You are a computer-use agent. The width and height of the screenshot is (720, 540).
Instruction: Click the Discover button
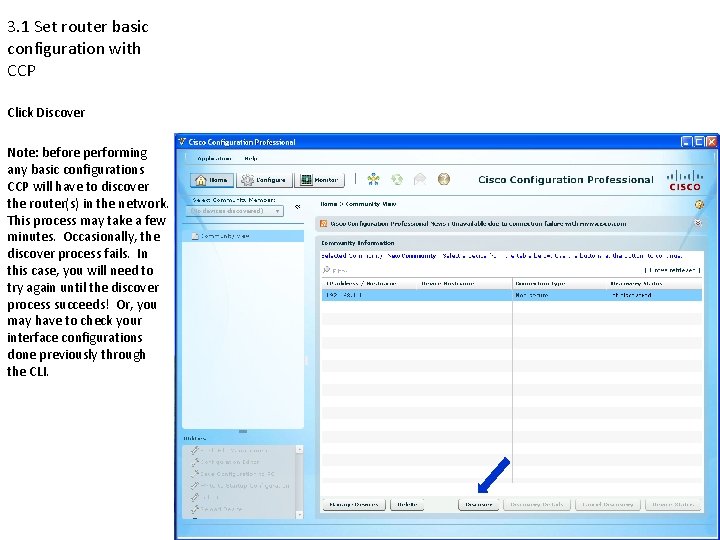pyautogui.click(x=478, y=505)
